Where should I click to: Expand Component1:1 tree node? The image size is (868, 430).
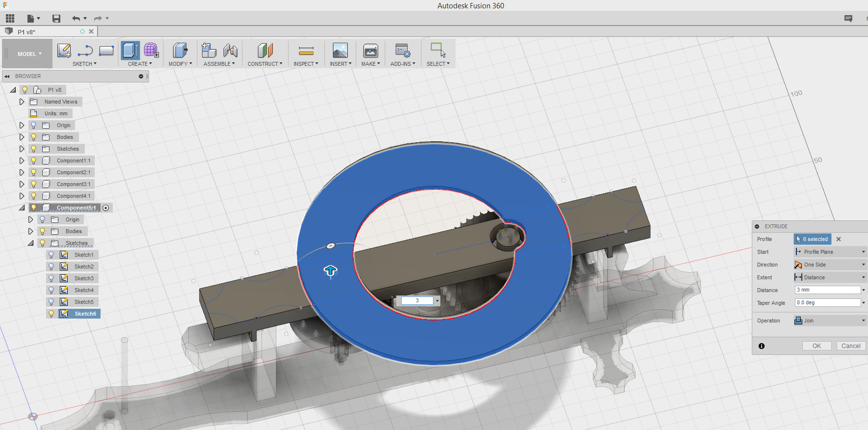pyautogui.click(x=22, y=161)
